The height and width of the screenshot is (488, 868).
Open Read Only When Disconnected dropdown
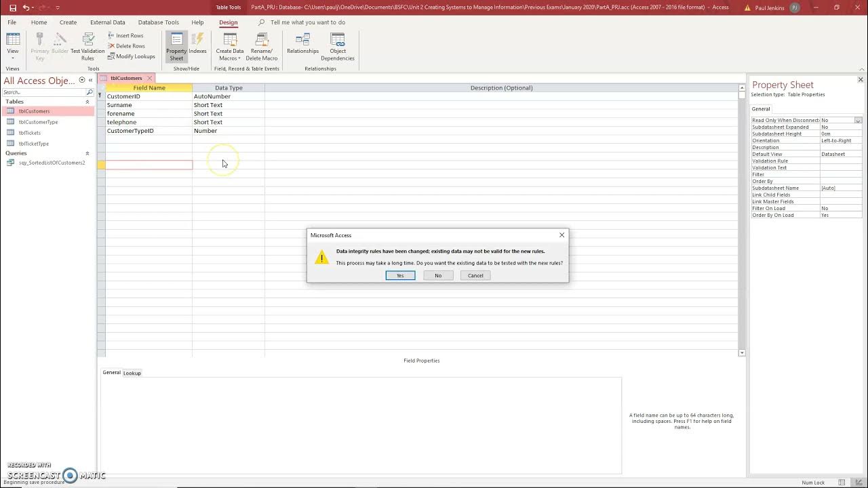pyautogui.click(x=858, y=121)
